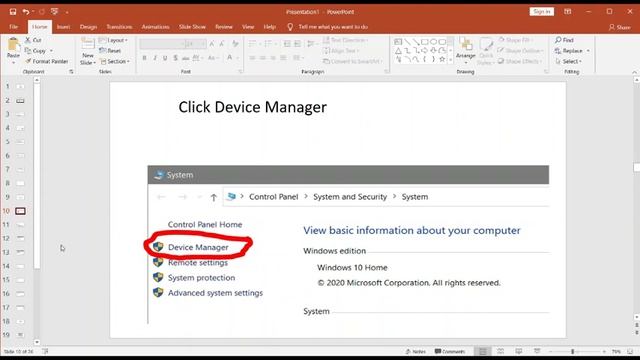Switch to Normal view in status bar
640x360 pixels.
pos(483,351)
